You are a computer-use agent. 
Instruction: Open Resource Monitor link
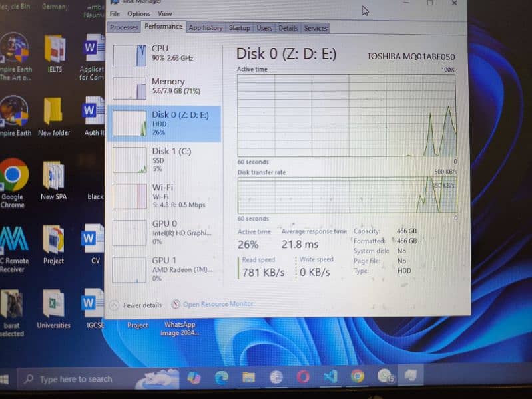218,304
